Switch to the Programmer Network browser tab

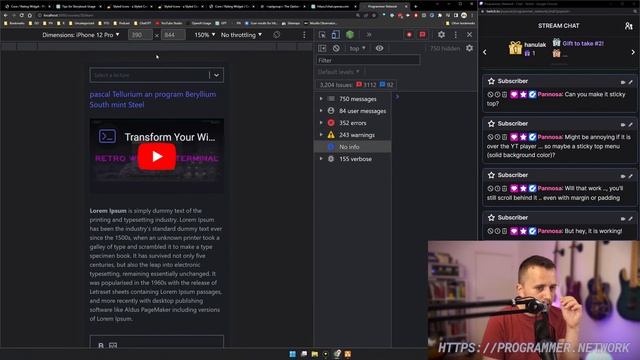tap(383, 7)
